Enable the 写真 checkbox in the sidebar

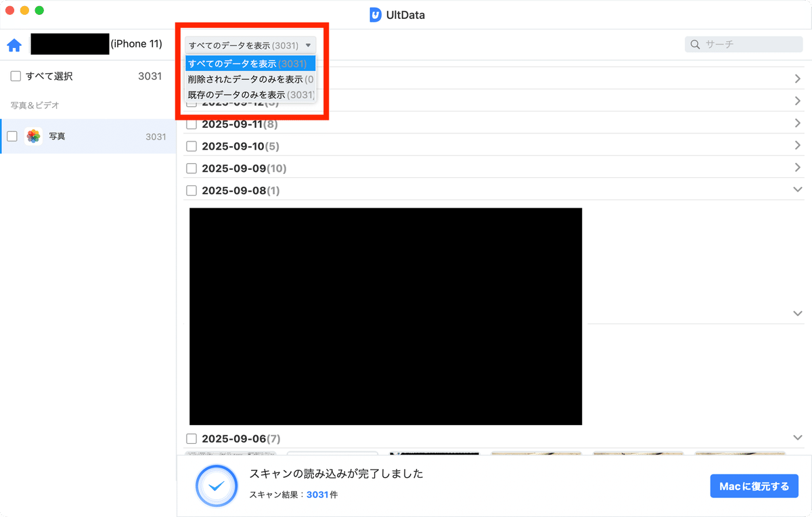point(12,136)
